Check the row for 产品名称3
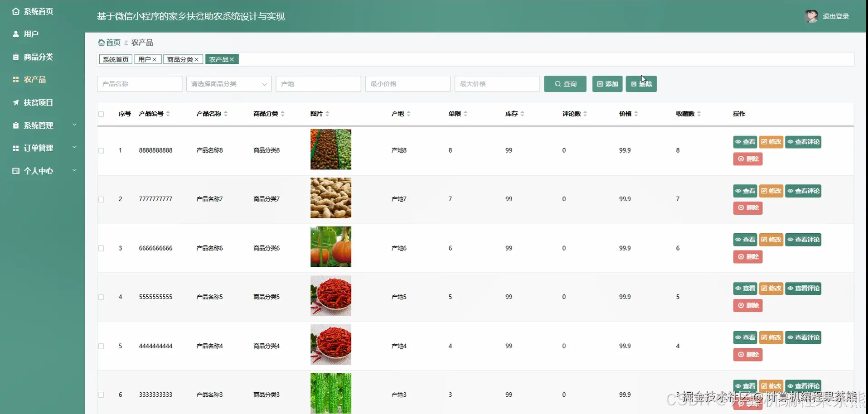 [x=101, y=395]
